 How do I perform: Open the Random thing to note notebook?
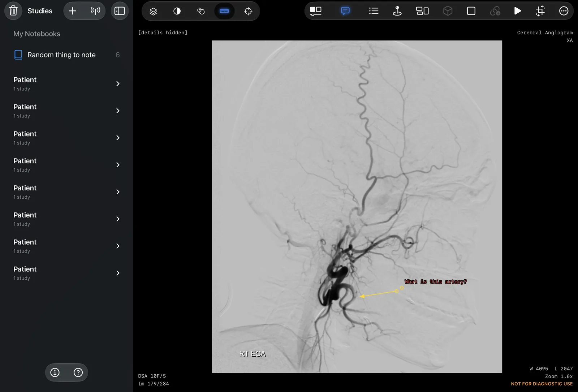point(67,55)
